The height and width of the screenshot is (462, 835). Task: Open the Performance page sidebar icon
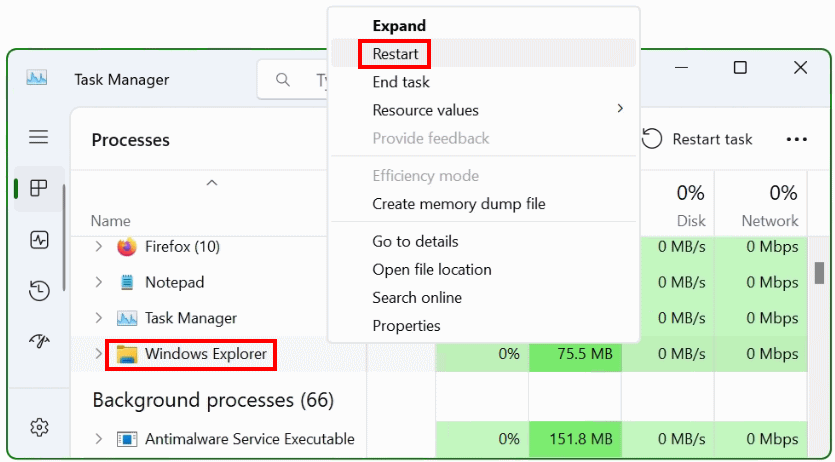click(39, 240)
